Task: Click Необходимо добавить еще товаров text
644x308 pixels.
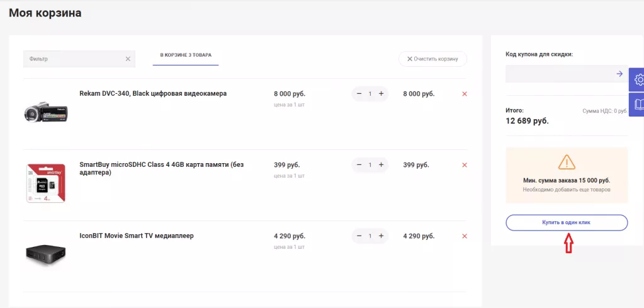Action: tap(567, 190)
